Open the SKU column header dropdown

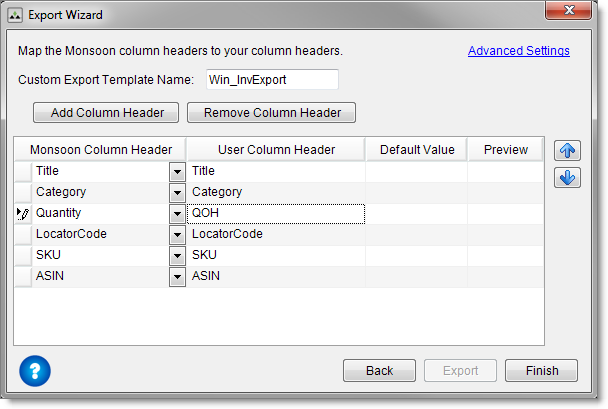tap(177, 255)
